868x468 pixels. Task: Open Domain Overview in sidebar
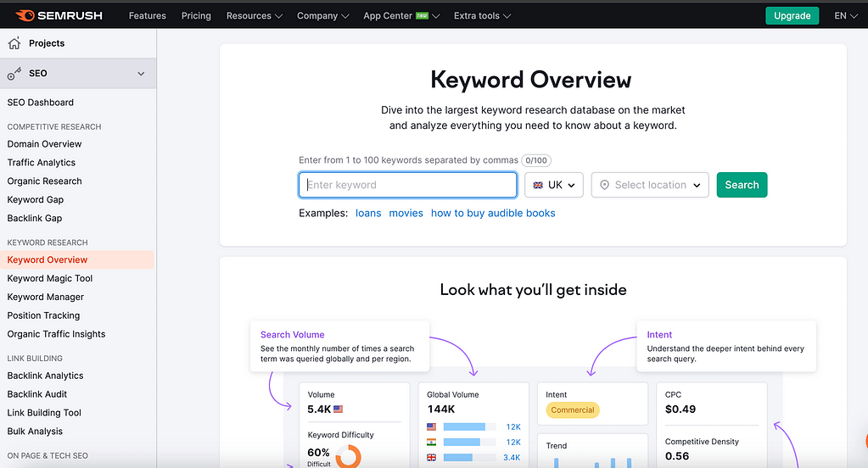click(x=44, y=144)
